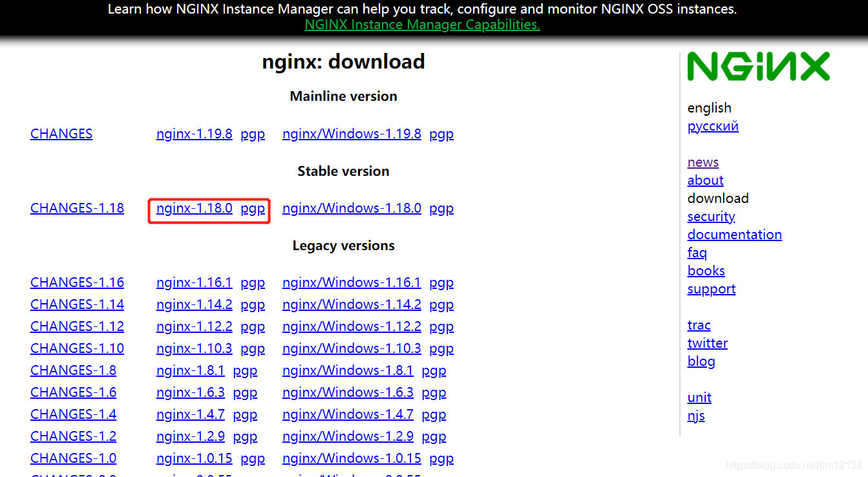Open pgp signature next to nginx-1.8.1
868x477 pixels.
point(245,371)
